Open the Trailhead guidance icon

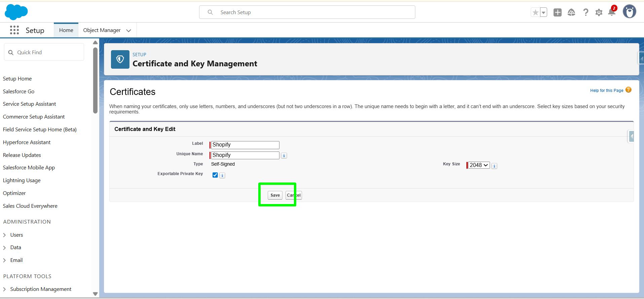click(x=571, y=12)
